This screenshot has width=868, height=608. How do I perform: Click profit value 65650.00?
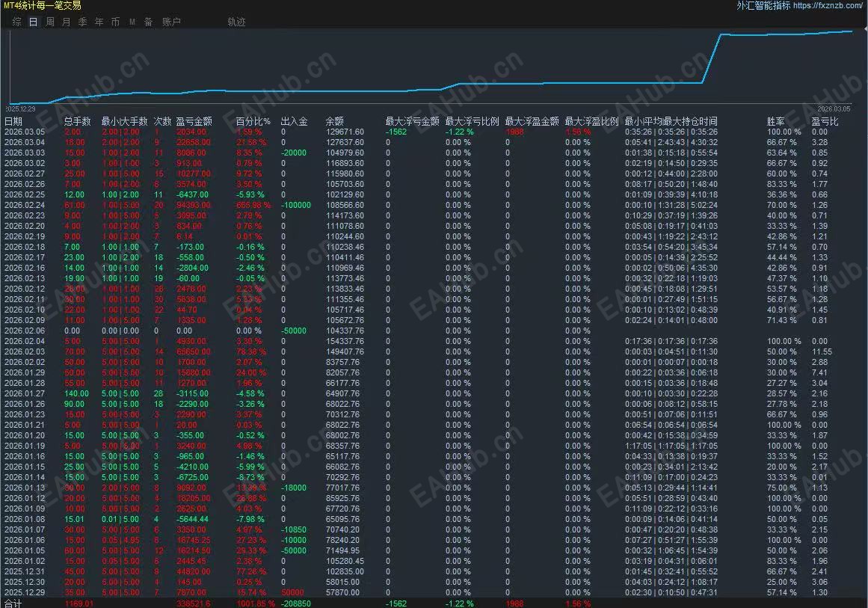point(193,351)
